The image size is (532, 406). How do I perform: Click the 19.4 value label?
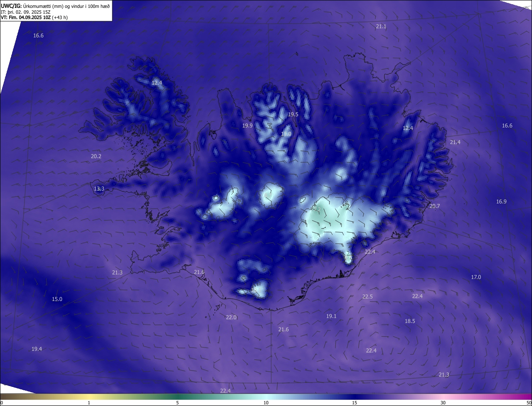37,349
